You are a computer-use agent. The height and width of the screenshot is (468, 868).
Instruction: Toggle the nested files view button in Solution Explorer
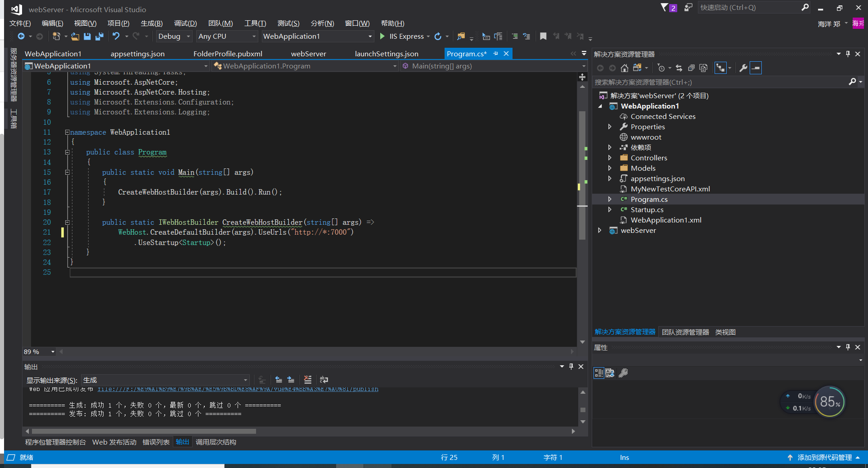coord(720,68)
